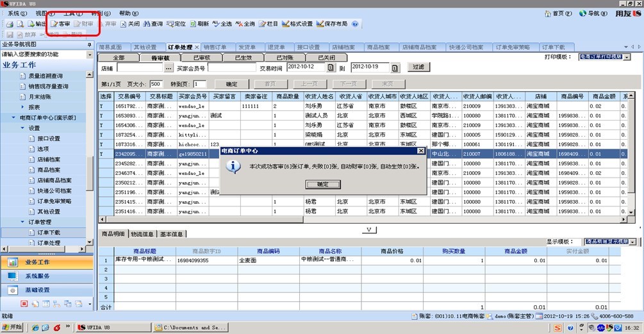Click the window grid icon in sidebar footer
Image resolution: width=644 pixels, height=334 pixels.
coord(46,304)
